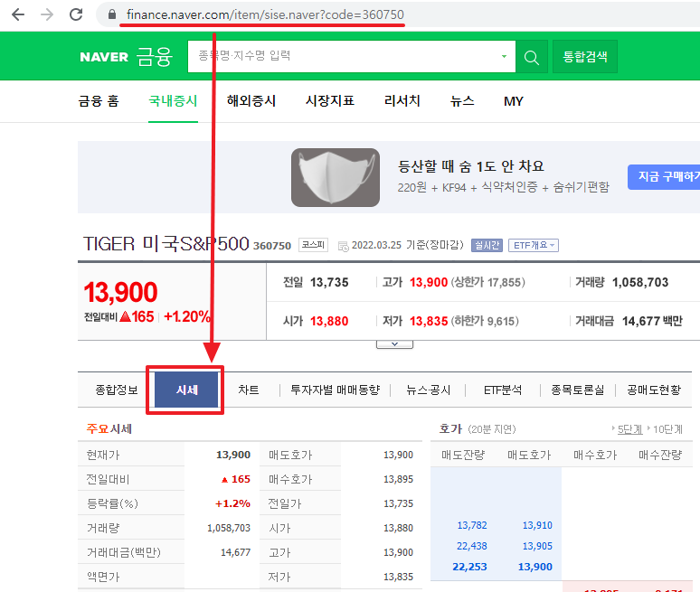
Task: Open the 금융 홈 menu
Action: [99, 101]
